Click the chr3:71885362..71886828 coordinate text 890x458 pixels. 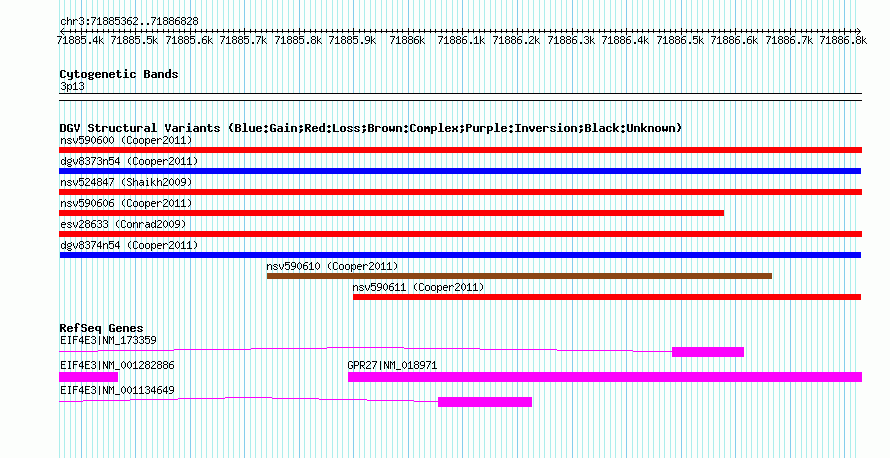tap(129, 22)
